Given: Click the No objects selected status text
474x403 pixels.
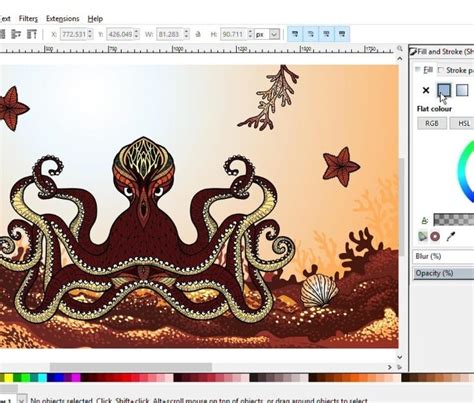Looking at the screenshot, I should click(x=61, y=400).
